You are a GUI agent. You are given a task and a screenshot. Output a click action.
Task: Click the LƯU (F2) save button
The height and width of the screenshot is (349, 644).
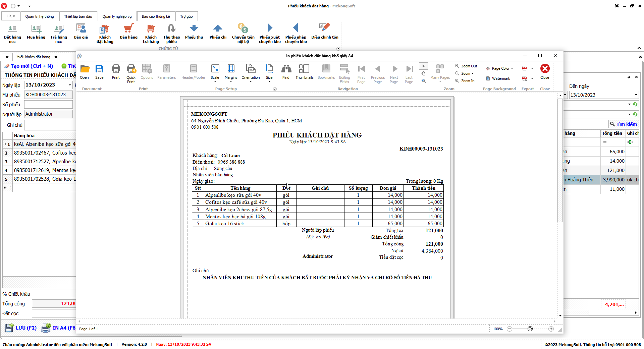tap(21, 328)
